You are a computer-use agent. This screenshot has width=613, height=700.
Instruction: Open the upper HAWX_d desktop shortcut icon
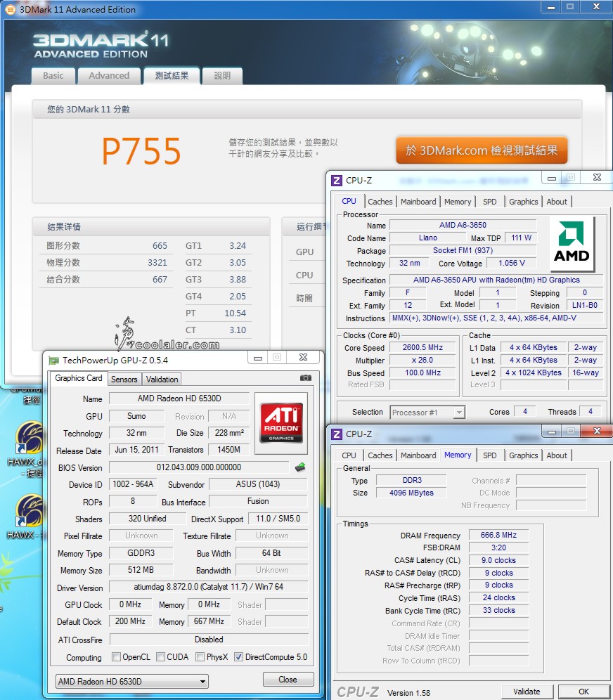[28, 438]
